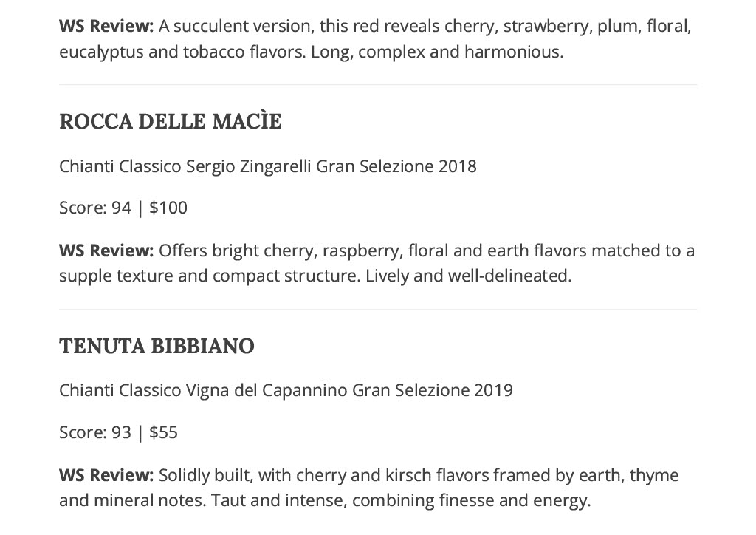756x535 pixels.
Task: Click the TENUTA BIBBIANO heading
Action: coord(157,347)
